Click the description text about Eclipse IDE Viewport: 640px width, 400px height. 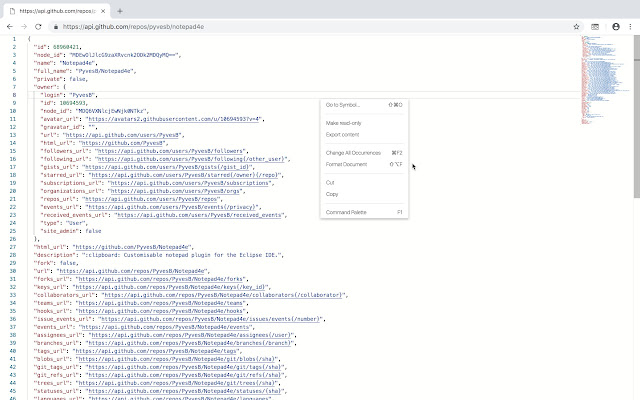tap(183, 255)
